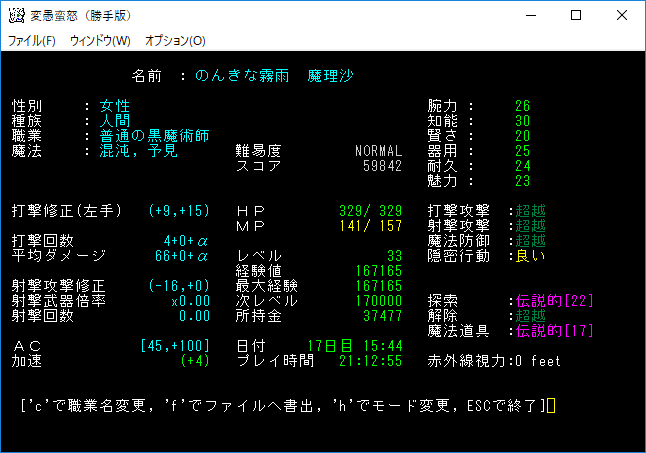The height and width of the screenshot is (453, 646).
Task: Click the 職業 value 普通の黒魔術師
Action: point(154,136)
